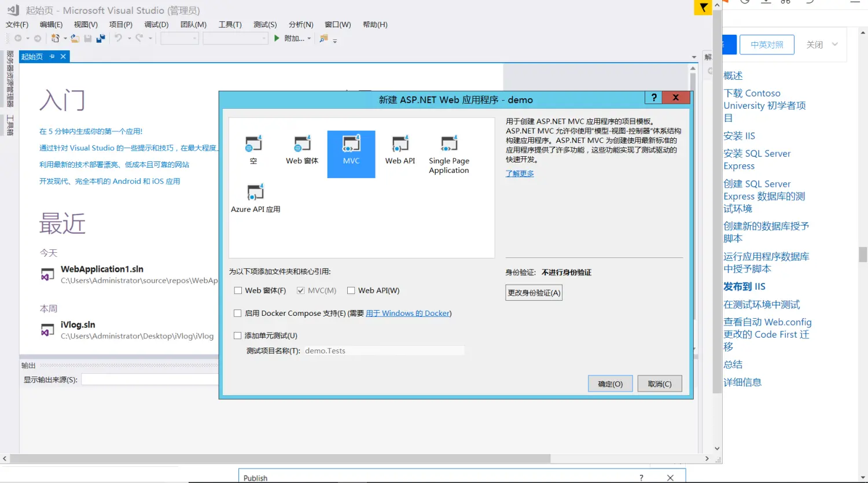Pick the Single Page Application template
Viewport: 868px width, 483px height.
tap(449, 154)
